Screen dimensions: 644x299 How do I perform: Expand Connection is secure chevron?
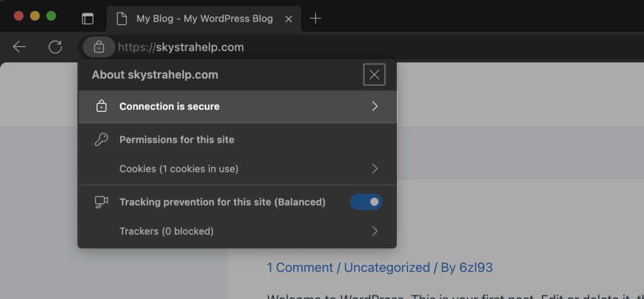point(375,107)
